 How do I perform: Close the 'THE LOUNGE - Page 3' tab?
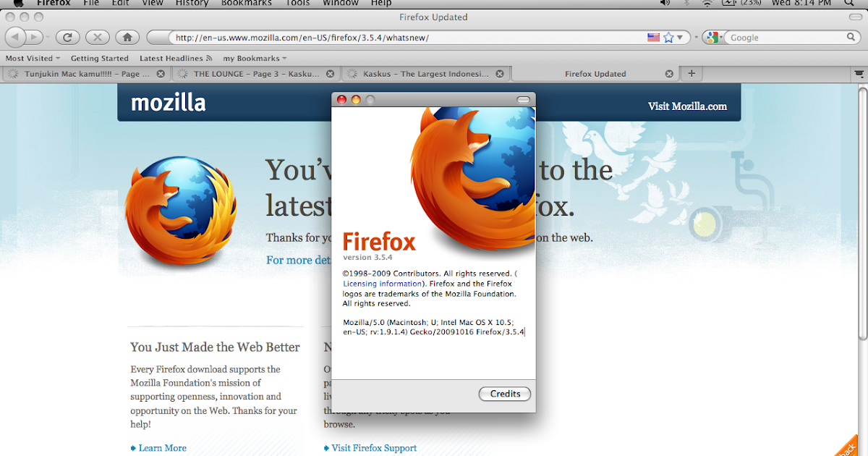pos(330,74)
